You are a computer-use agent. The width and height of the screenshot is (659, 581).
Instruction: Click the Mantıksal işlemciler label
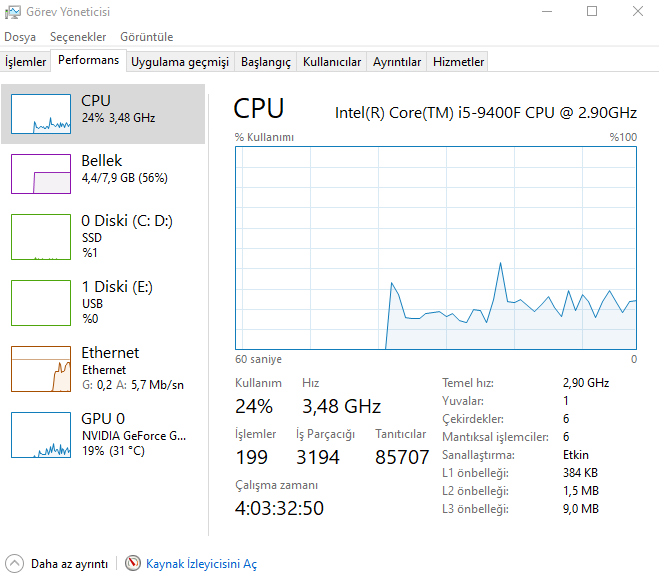pyautogui.click(x=496, y=437)
